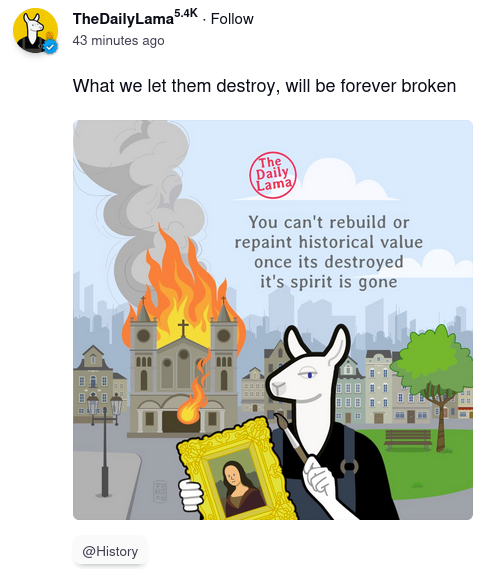Click the artist signature stamp on pavement
The height and width of the screenshot is (569, 490).
point(160,491)
